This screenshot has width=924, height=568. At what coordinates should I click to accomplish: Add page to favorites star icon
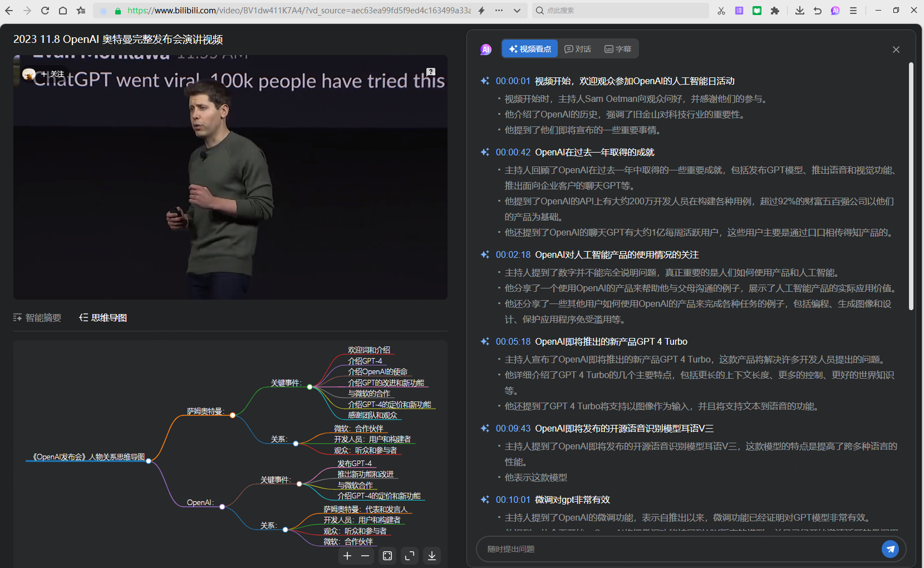tap(81, 11)
